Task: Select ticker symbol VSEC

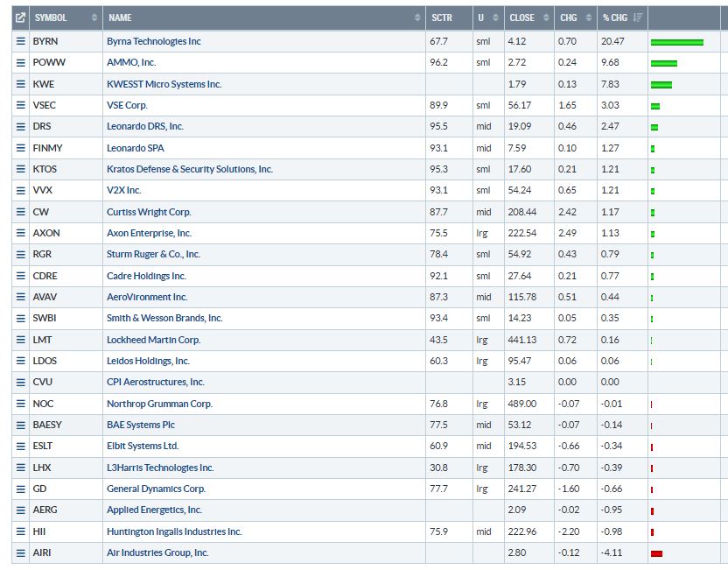Action: [x=44, y=105]
